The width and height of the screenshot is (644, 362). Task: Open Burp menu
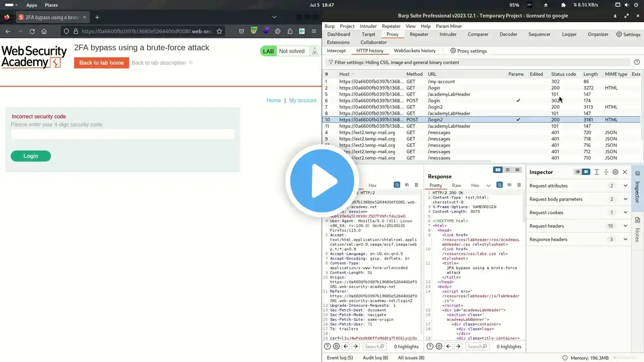point(330,26)
